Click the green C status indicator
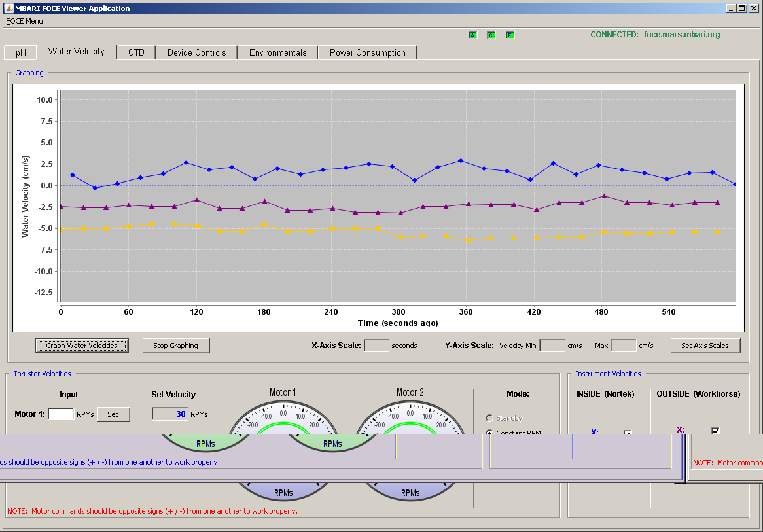The image size is (763, 532). point(491,35)
